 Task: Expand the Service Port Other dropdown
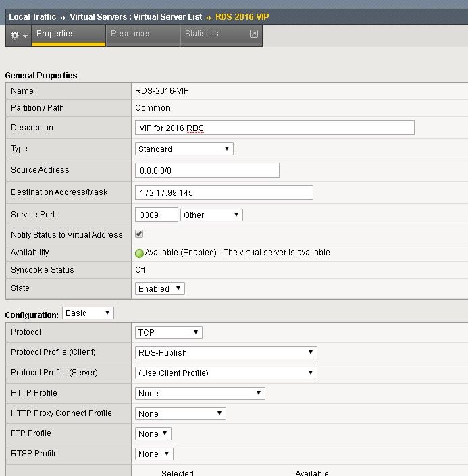pos(211,215)
